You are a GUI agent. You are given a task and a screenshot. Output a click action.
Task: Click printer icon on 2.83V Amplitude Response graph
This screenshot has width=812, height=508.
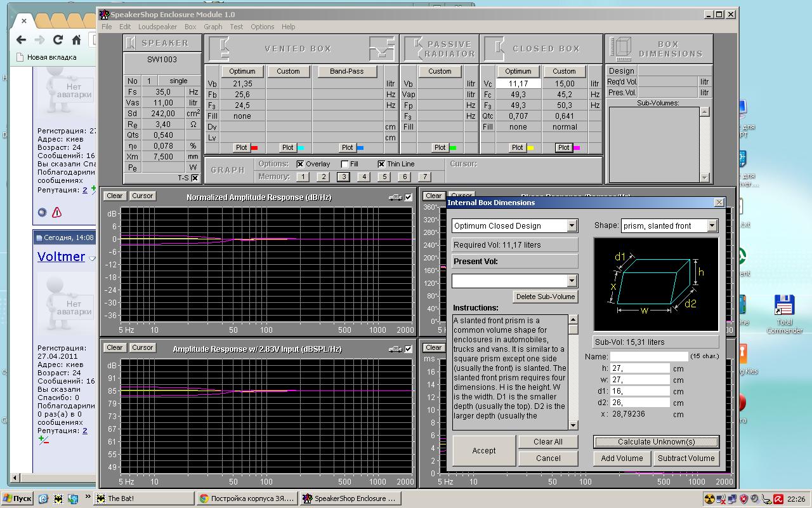click(395, 349)
